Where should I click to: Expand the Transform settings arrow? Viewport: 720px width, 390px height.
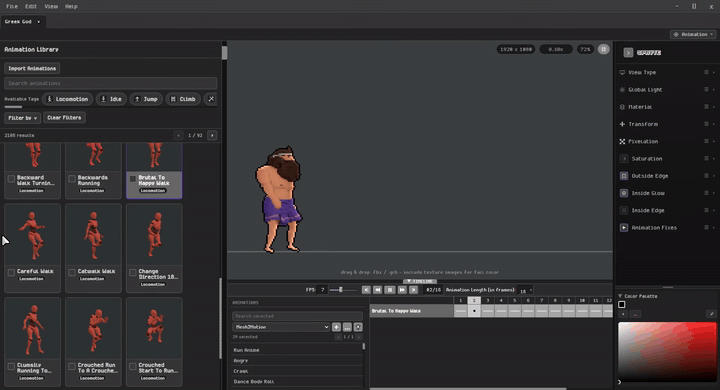[x=714, y=124]
